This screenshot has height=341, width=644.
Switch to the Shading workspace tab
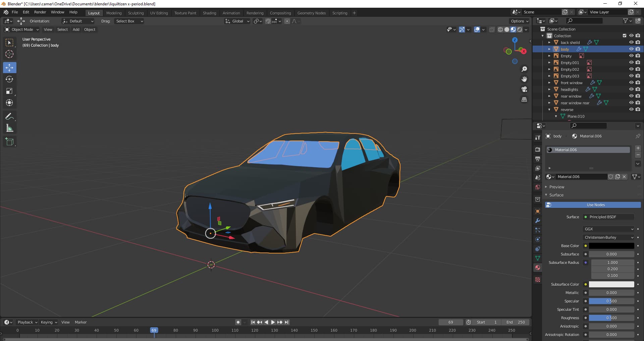tap(209, 13)
